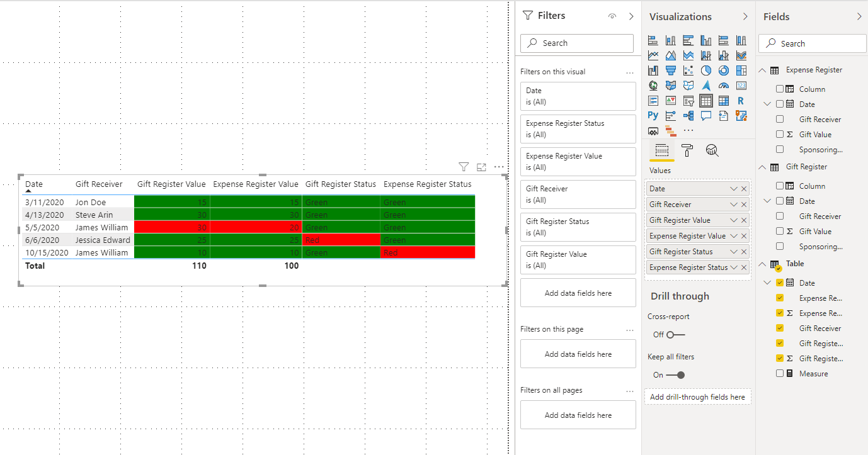The height and width of the screenshot is (455, 868).
Task: Check Gift Value under Expense Register
Action: coord(780,134)
